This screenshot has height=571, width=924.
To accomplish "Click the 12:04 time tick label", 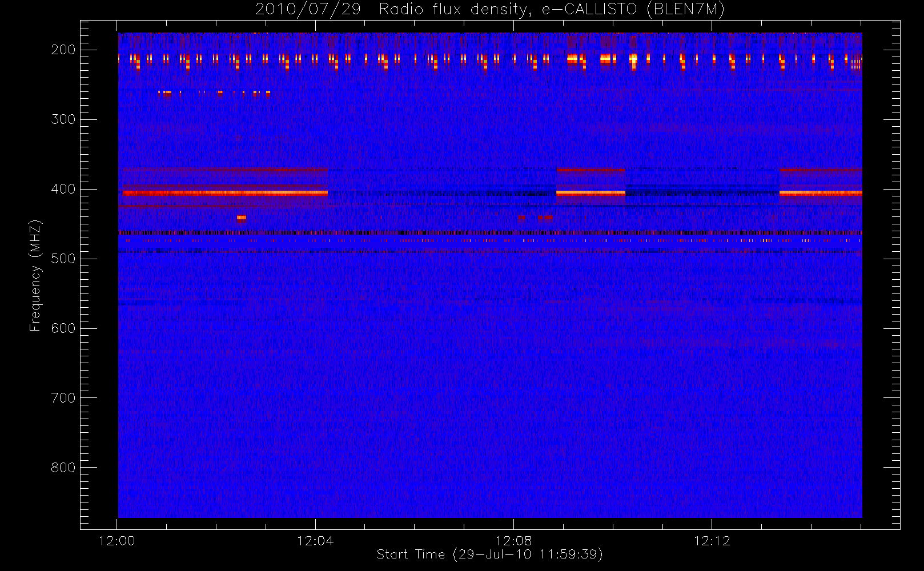I will point(315,541).
